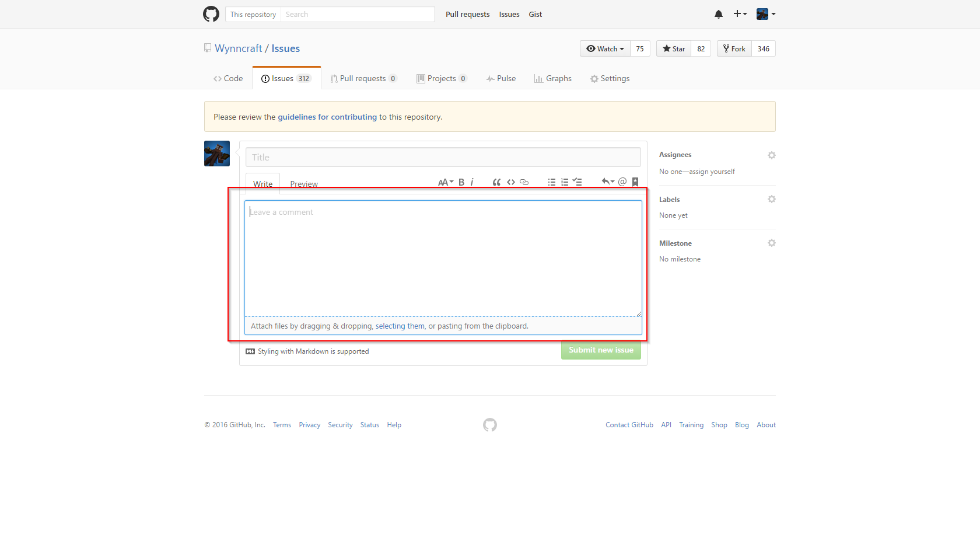Open the Issues repository name link
Viewport: 980px width, 537px height.
pos(286,48)
